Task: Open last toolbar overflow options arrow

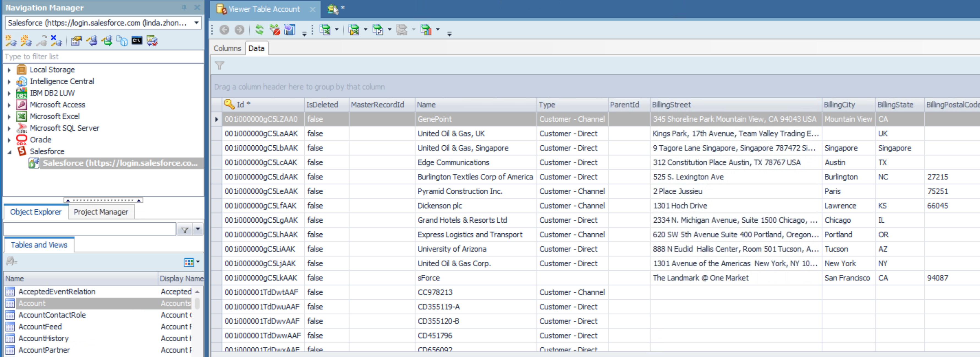Action: tap(449, 34)
